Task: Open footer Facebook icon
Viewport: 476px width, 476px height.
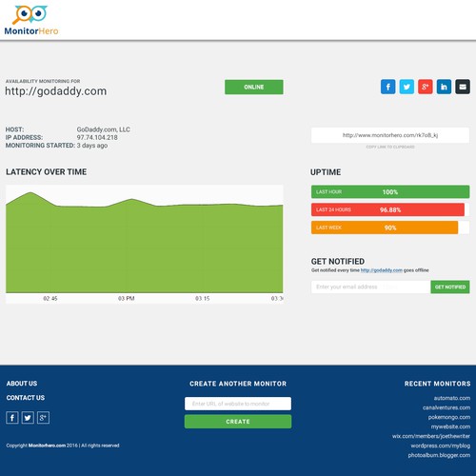Action: coord(12,418)
